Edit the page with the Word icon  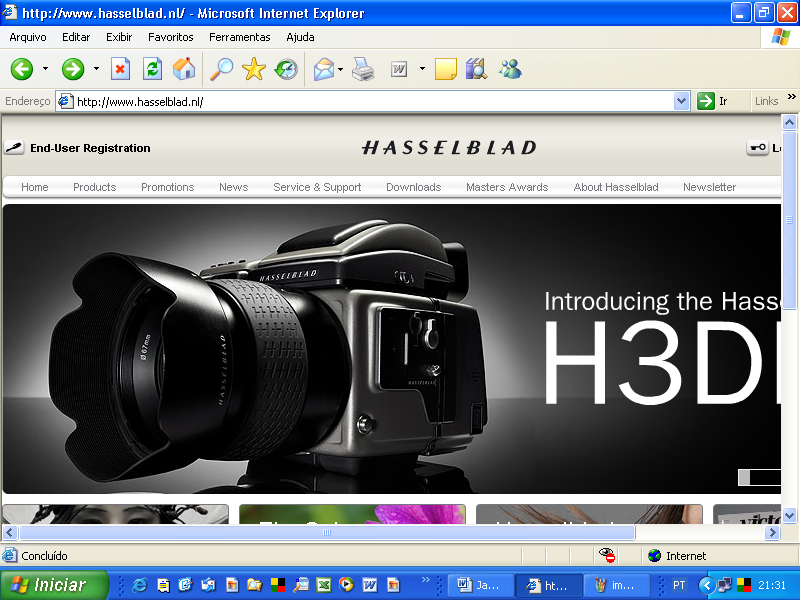point(399,69)
